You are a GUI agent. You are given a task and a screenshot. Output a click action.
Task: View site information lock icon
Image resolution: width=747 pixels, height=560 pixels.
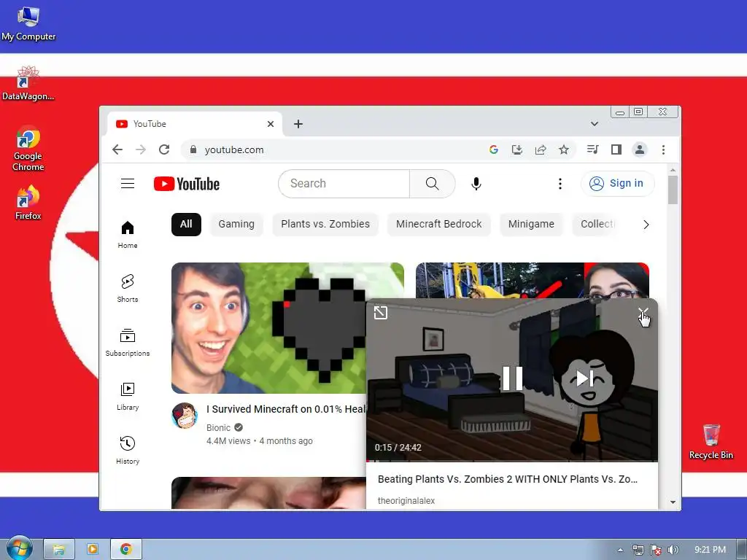[193, 149]
